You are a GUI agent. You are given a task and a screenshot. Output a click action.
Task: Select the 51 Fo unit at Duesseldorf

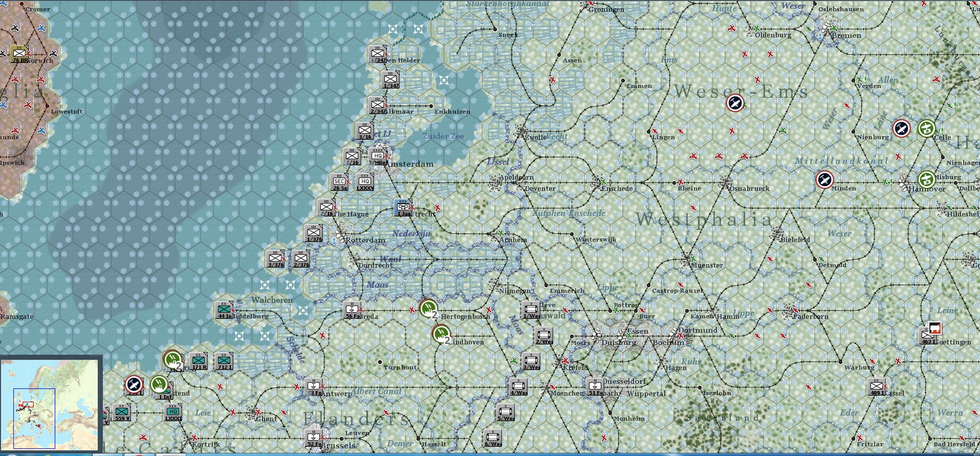click(x=595, y=386)
